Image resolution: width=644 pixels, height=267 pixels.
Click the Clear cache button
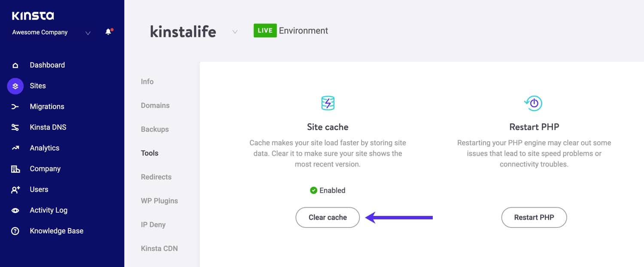pos(328,217)
